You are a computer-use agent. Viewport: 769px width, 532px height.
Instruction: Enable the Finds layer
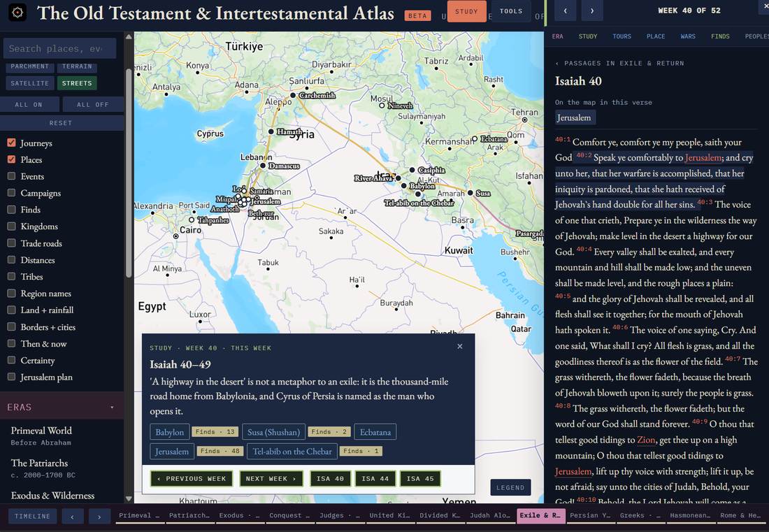12,209
